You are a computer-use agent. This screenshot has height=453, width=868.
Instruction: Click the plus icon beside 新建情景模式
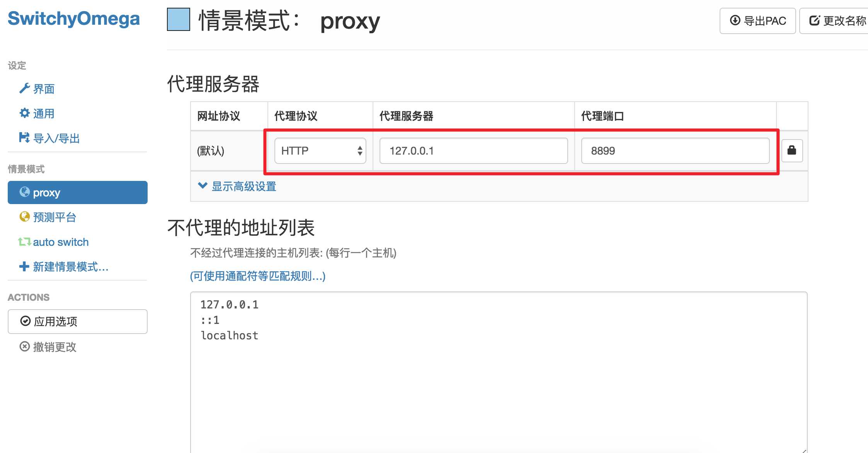(24, 266)
